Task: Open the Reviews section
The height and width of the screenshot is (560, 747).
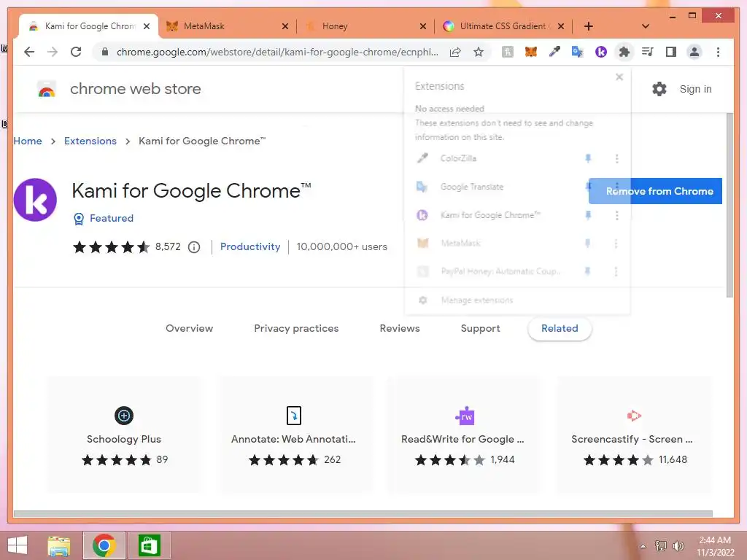Action: click(400, 329)
